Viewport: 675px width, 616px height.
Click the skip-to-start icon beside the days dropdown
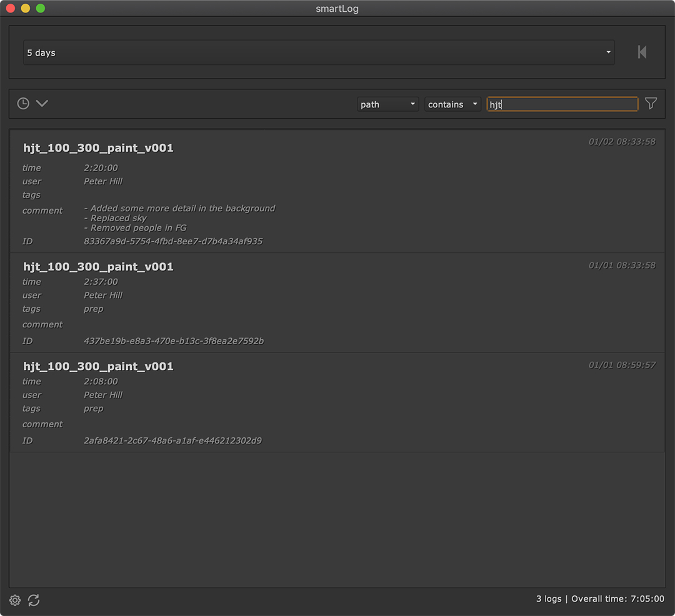(x=642, y=52)
